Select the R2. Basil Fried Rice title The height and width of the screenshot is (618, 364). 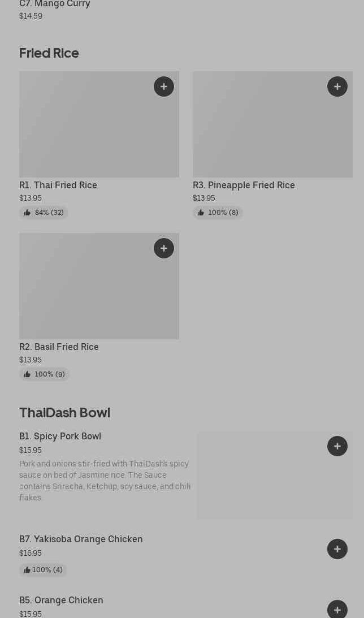[59, 347]
